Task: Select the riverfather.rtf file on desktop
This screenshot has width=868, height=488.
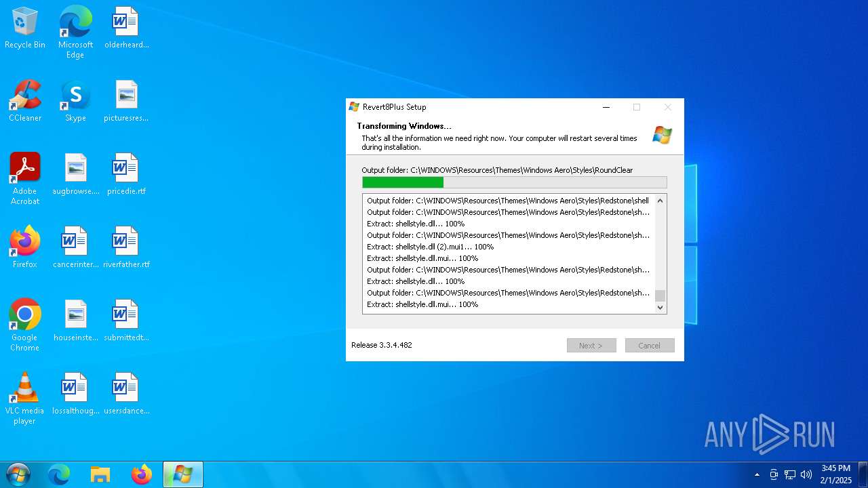Action: [x=126, y=247]
